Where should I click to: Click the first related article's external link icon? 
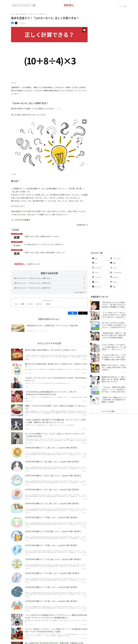pos(84,278)
